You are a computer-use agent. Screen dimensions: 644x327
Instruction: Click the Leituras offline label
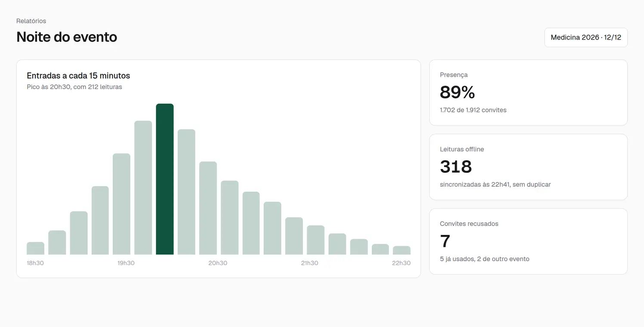point(462,149)
